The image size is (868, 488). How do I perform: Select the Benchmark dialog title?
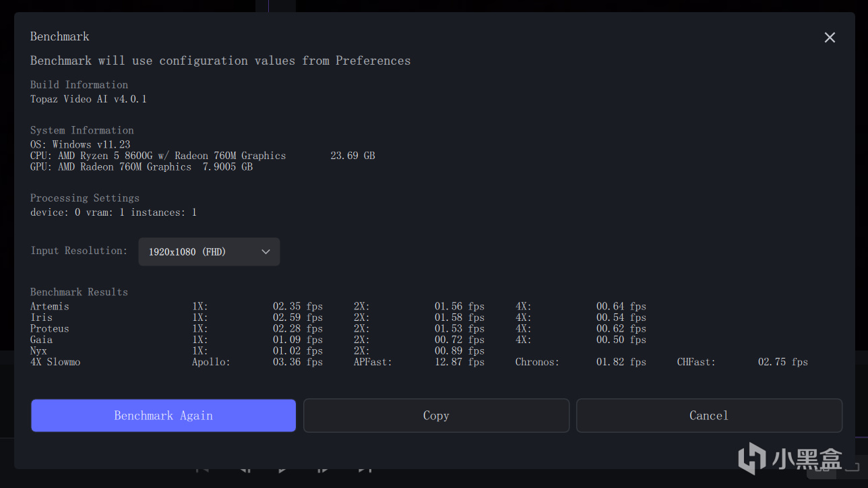[x=60, y=36]
